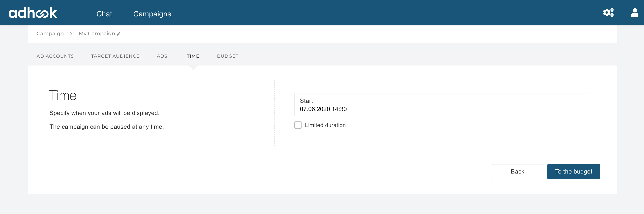The image size is (644, 214).
Task: Click the pencil icon to rename campaign
Action: tap(119, 34)
